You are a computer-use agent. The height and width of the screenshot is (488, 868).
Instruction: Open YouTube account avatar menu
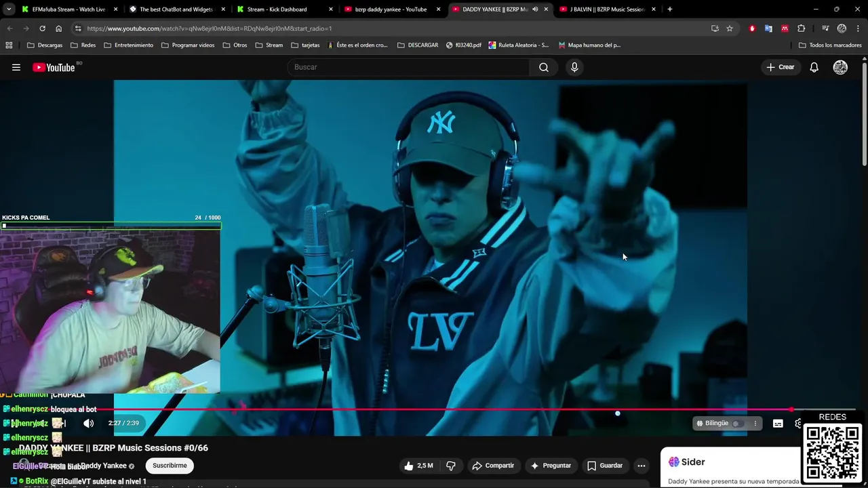click(840, 67)
